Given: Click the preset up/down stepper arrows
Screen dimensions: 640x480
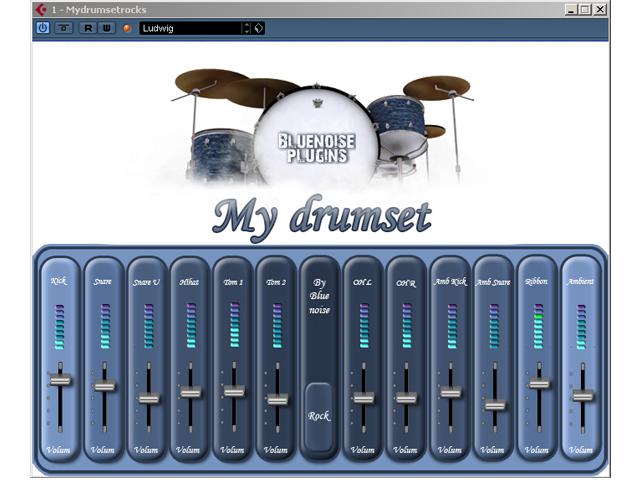Looking at the screenshot, I should (247, 28).
